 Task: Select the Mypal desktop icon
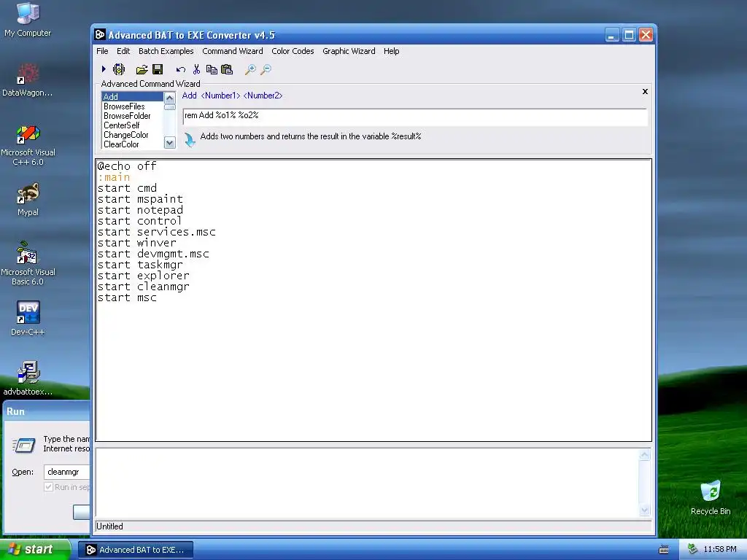[28, 200]
